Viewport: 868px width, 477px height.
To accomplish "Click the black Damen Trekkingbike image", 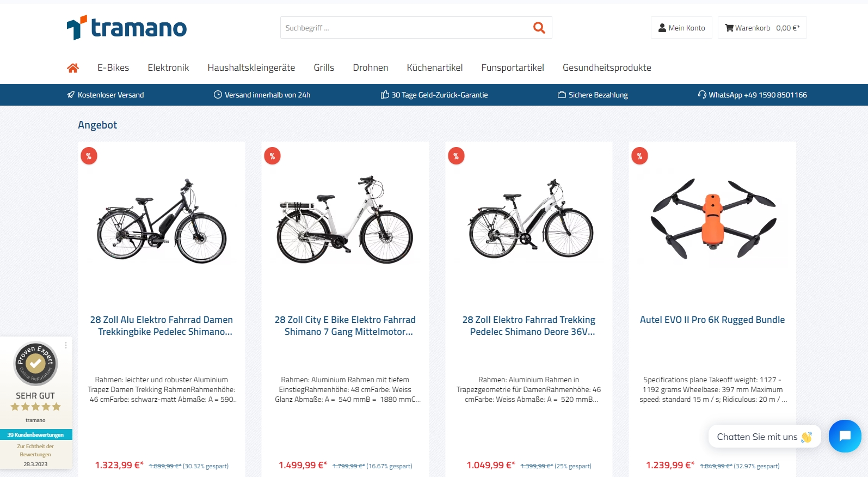I will pyautogui.click(x=162, y=221).
